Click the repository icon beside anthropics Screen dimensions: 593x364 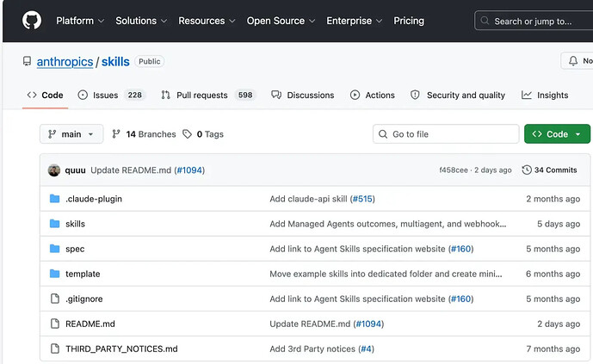pyautogui.click(x=27, y=61)
